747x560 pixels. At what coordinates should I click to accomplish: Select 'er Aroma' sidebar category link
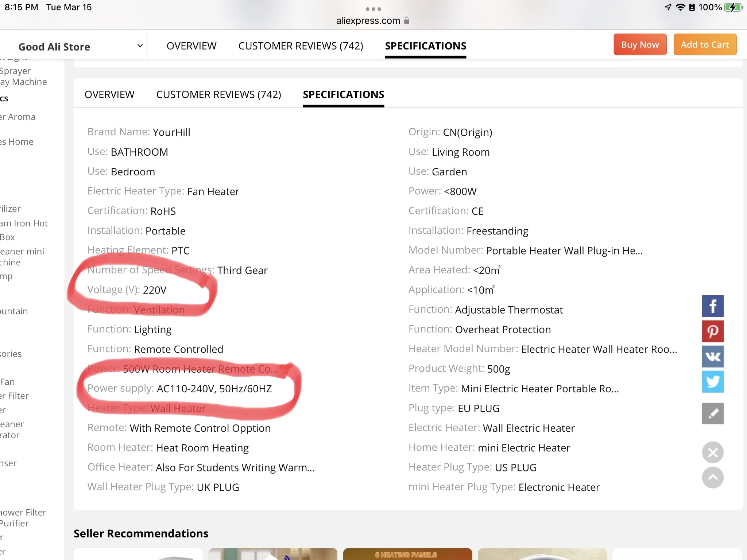18,117
